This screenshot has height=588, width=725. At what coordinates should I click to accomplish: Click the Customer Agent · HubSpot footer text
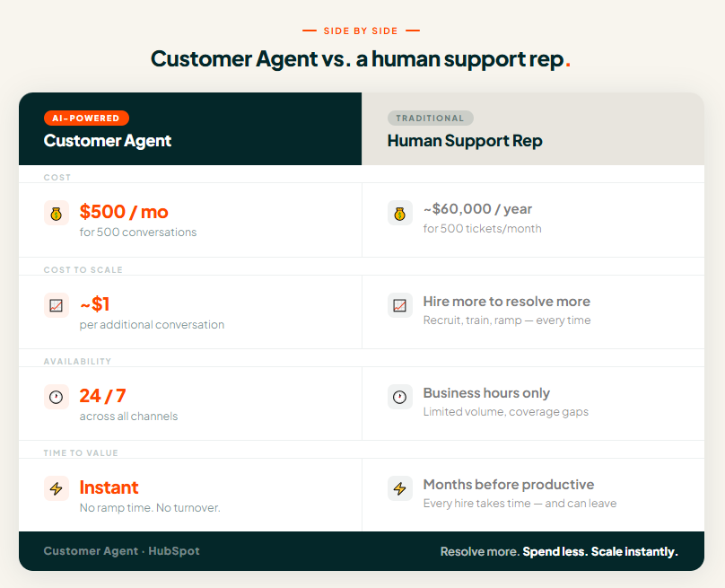coord(122,551)
